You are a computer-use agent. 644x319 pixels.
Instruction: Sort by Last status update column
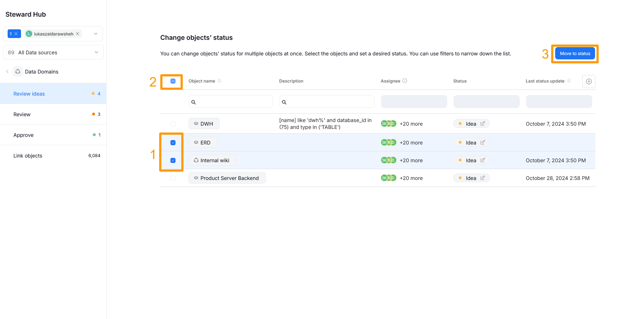point(569,81)
